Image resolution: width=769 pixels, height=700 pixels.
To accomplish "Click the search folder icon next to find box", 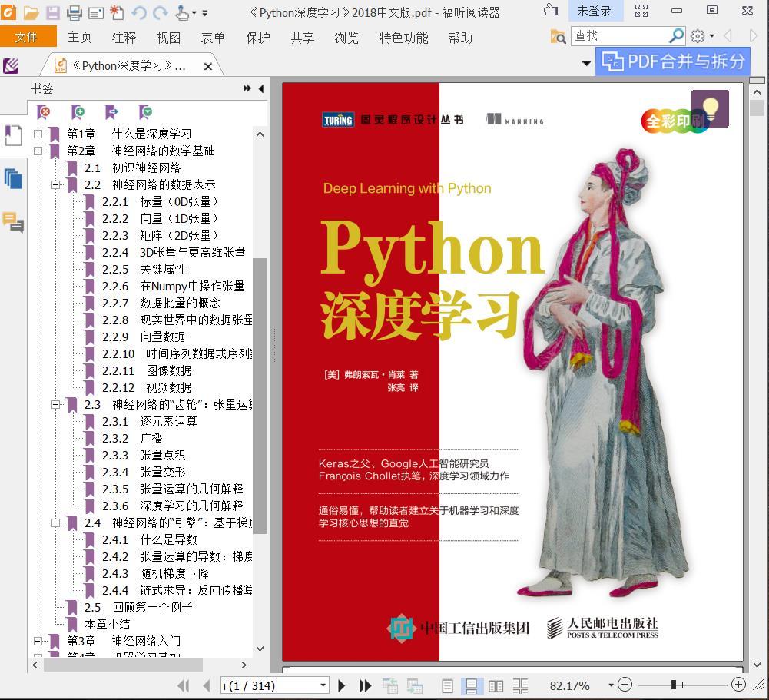I will pos(558,36).
